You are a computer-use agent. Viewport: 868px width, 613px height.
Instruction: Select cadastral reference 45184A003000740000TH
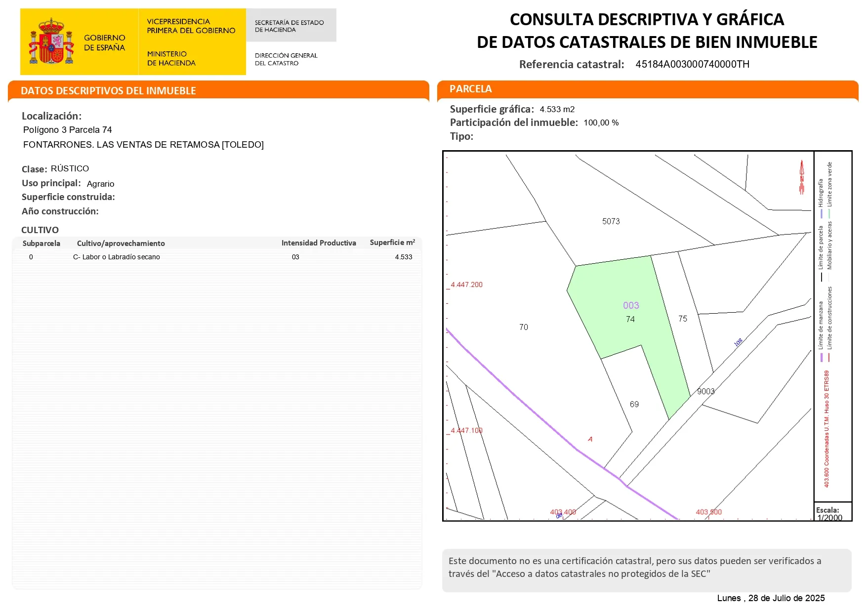coord(692,64)
